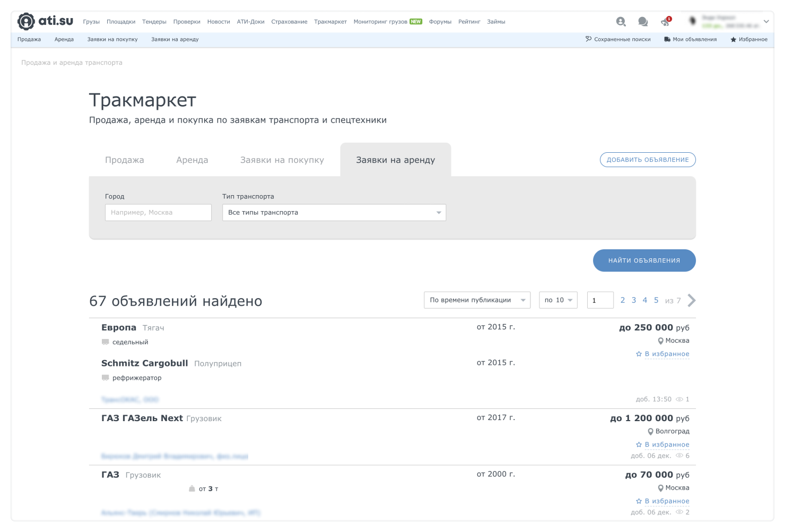Click breadcrumb Продажа и аренда транспорта

[x=72, y=63]
